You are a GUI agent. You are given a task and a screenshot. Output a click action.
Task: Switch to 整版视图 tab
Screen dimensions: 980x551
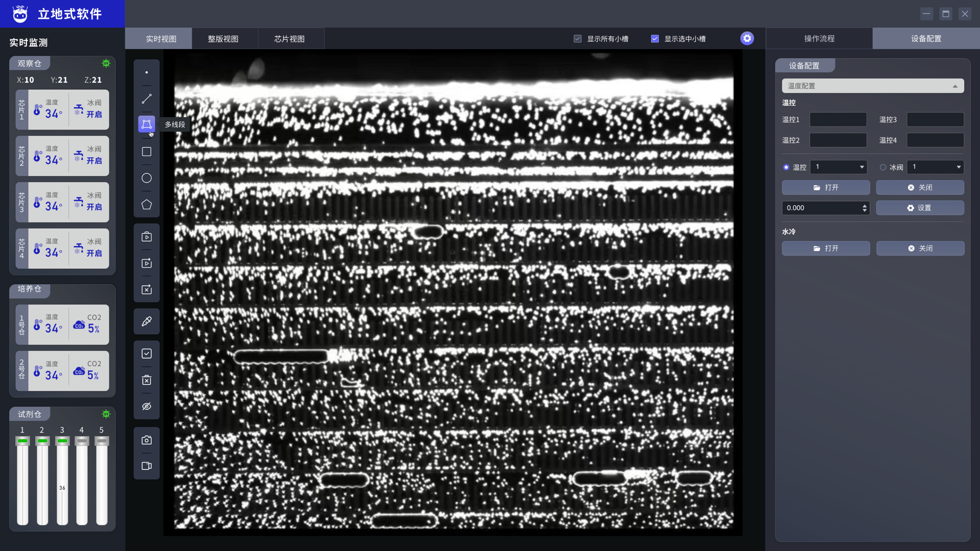pyautogui.click(x=223, y=39)
